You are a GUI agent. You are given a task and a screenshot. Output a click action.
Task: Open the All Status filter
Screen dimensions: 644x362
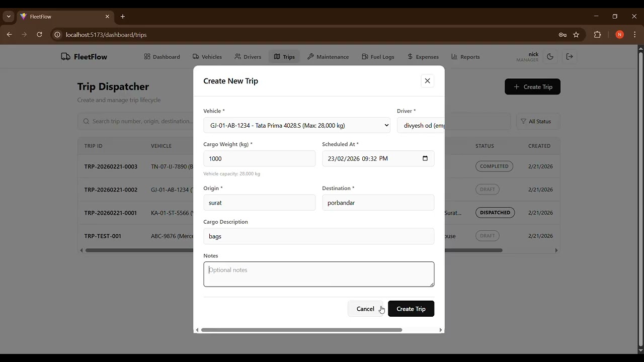(x=538, y=121)
